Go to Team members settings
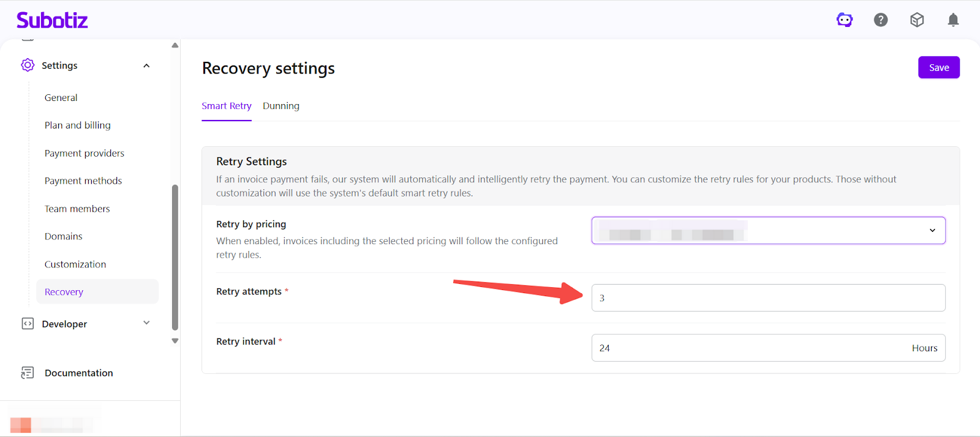 [x=77, y=209]
